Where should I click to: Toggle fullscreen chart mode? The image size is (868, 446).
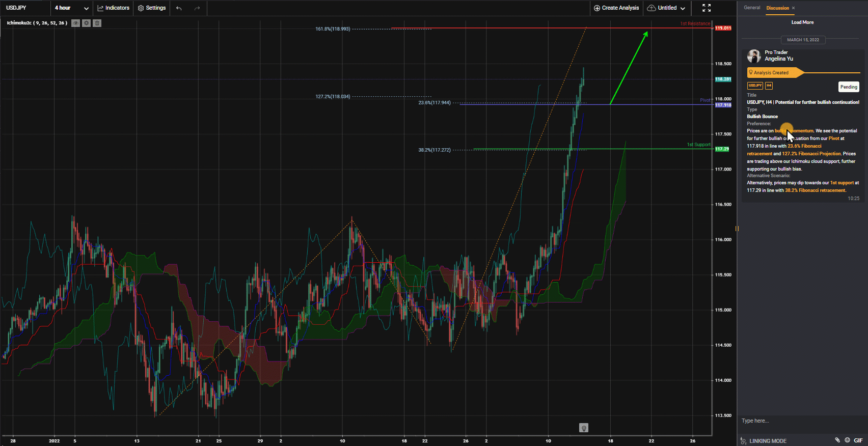tap(707, 8)
